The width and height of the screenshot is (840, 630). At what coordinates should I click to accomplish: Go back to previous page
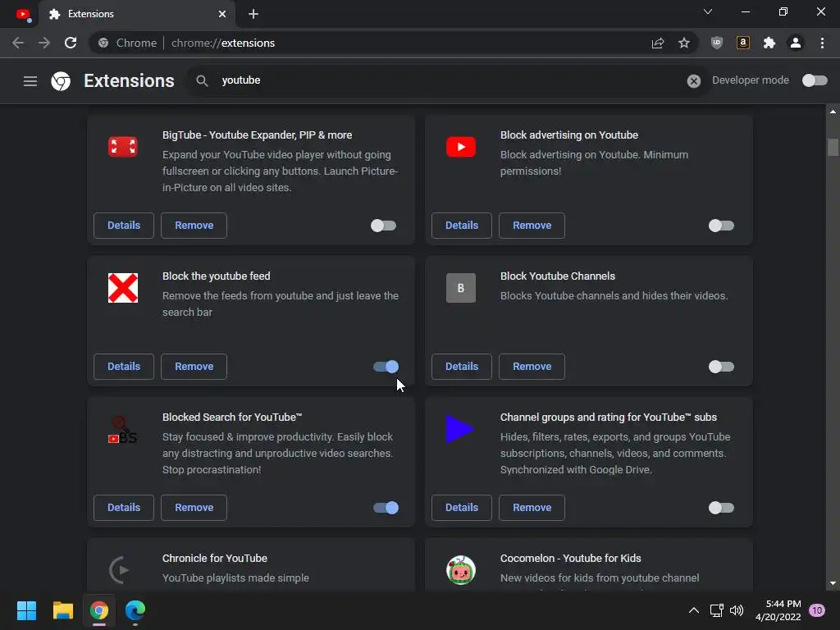coord(18,43)
